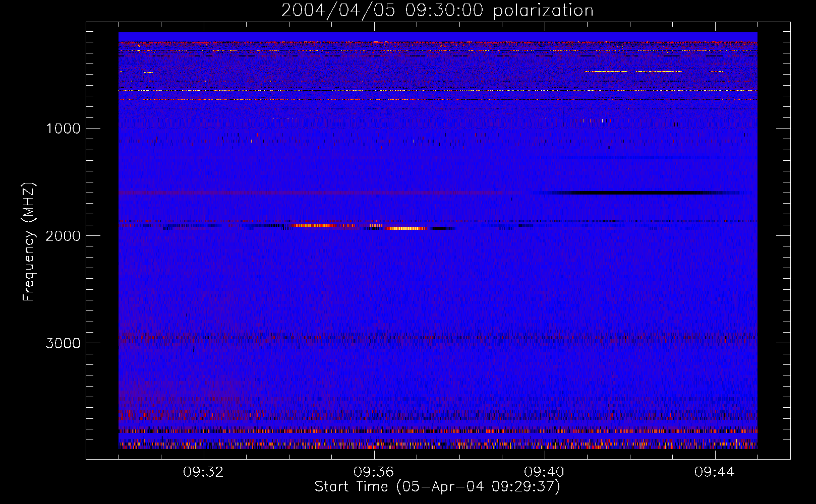Click the '09:32' time tick label
Screen dimensions: 816x504
[x=203, y=472]
